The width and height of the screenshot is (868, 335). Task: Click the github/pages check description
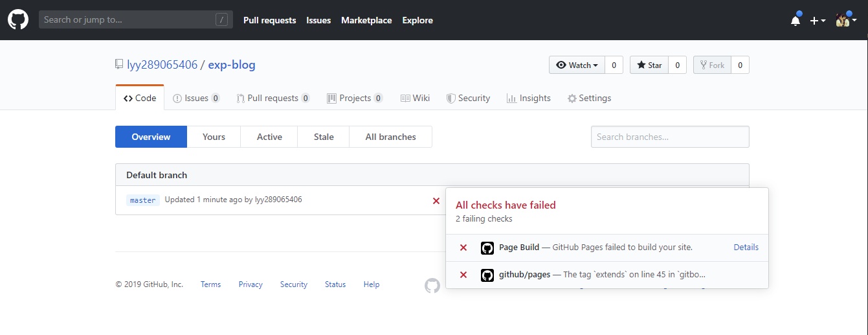point(634,275)
